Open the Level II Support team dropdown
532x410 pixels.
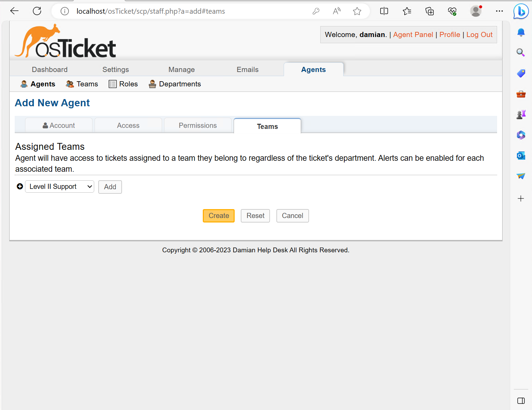click(x=59, y=186)
